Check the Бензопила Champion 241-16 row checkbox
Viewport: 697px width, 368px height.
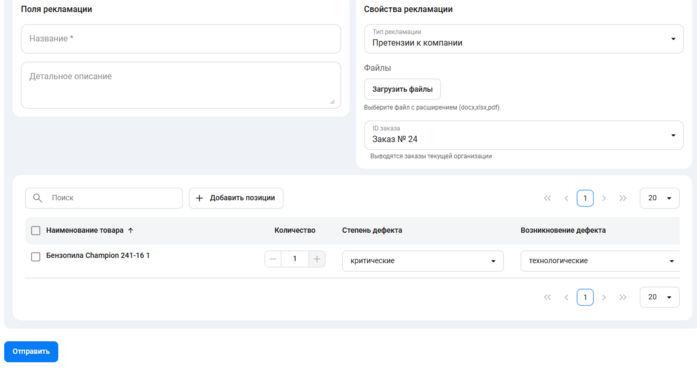point(36,256)
